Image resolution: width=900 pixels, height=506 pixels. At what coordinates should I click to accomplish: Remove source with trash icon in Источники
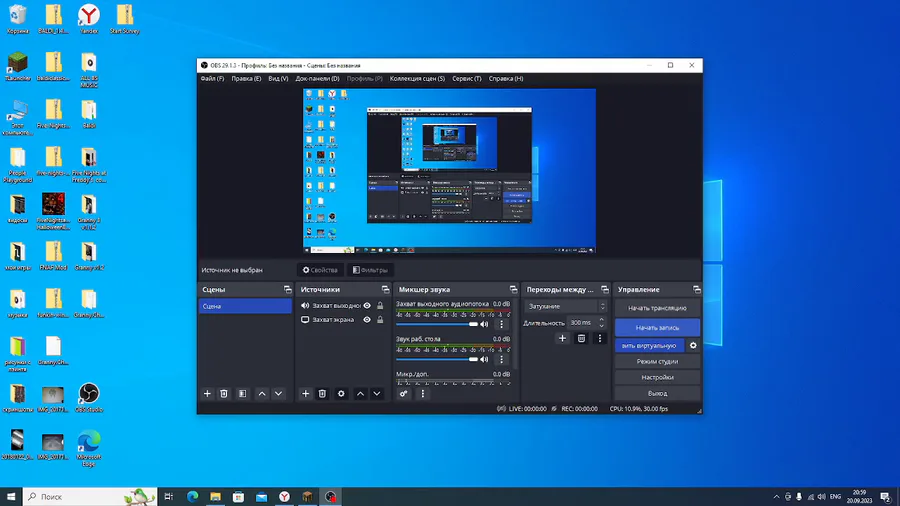(x=322, y=394)
